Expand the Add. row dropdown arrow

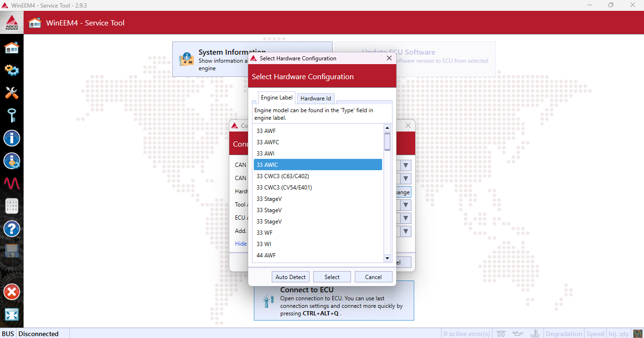coord(406,231)
